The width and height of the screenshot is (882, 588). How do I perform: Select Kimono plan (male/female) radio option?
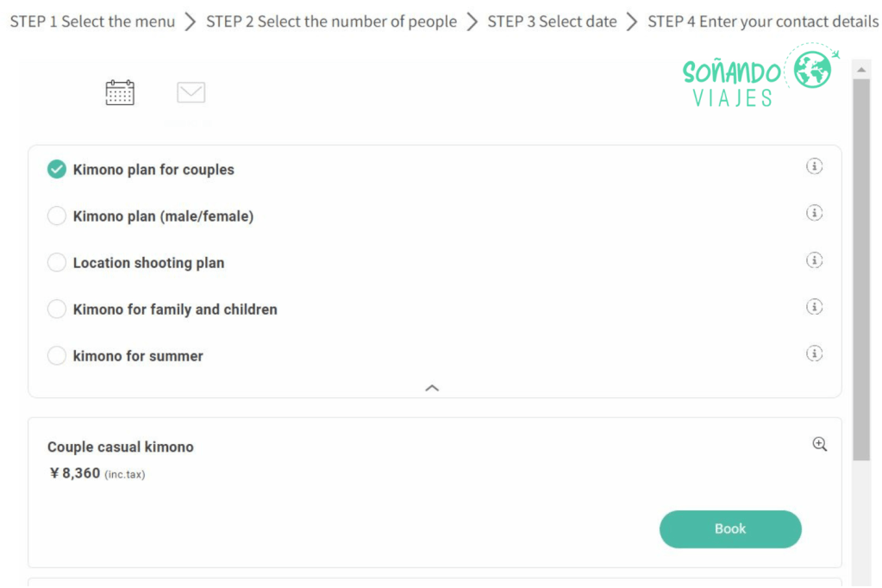[x=57, y=216]
